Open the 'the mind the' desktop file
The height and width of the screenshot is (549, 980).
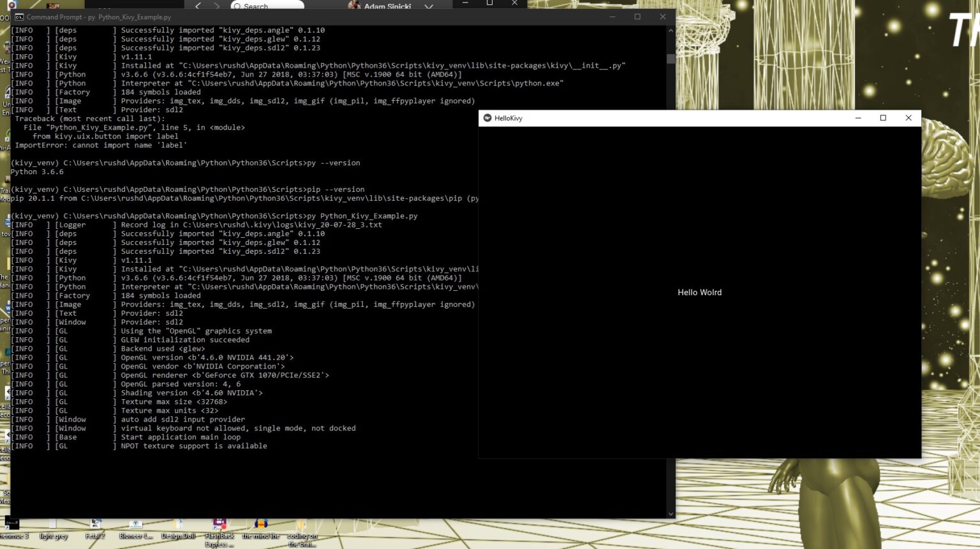[260, 531]
